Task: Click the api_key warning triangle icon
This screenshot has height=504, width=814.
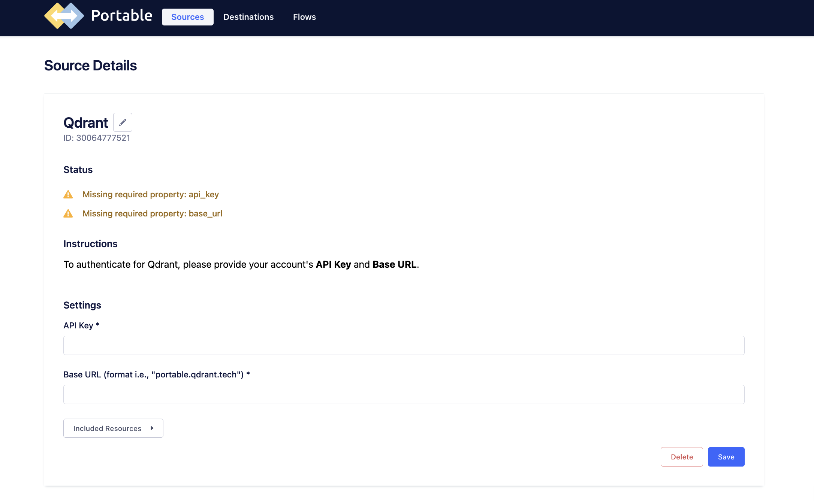Action: coord(68,194)
